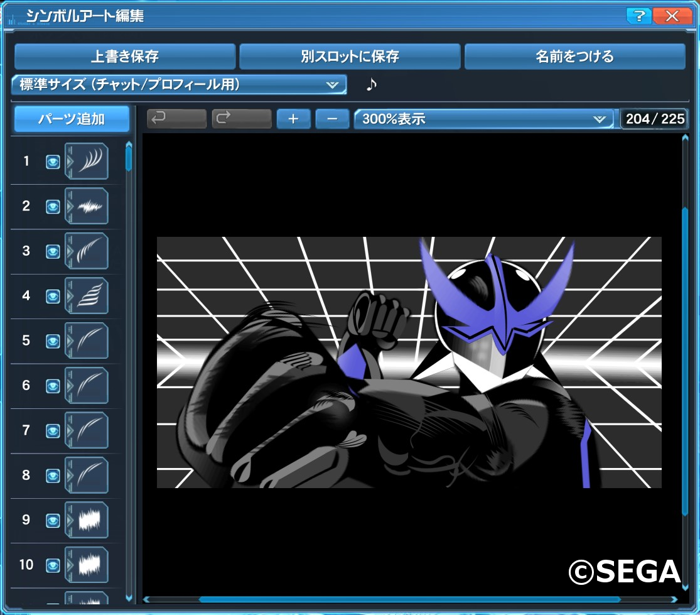Expand the layer 4 group arrow
The height and width of the screenshot is (615, 700).
pos(69,296)
